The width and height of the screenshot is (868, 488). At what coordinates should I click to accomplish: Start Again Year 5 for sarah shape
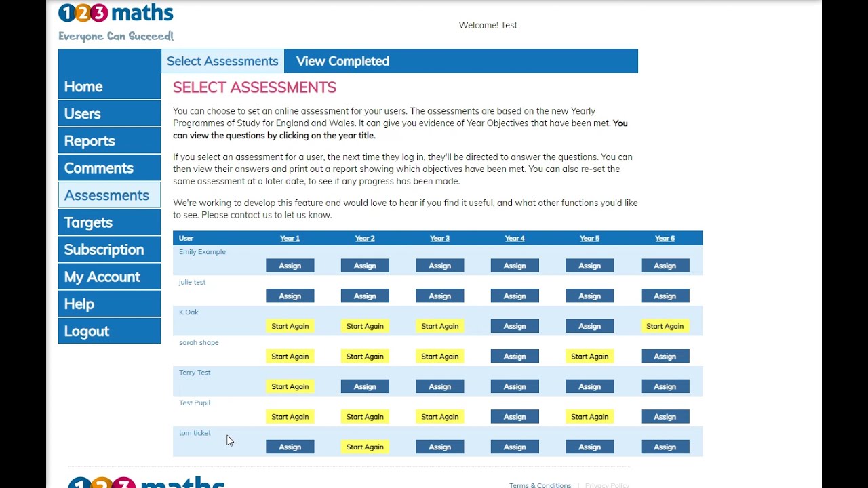[x=589, y=357]
